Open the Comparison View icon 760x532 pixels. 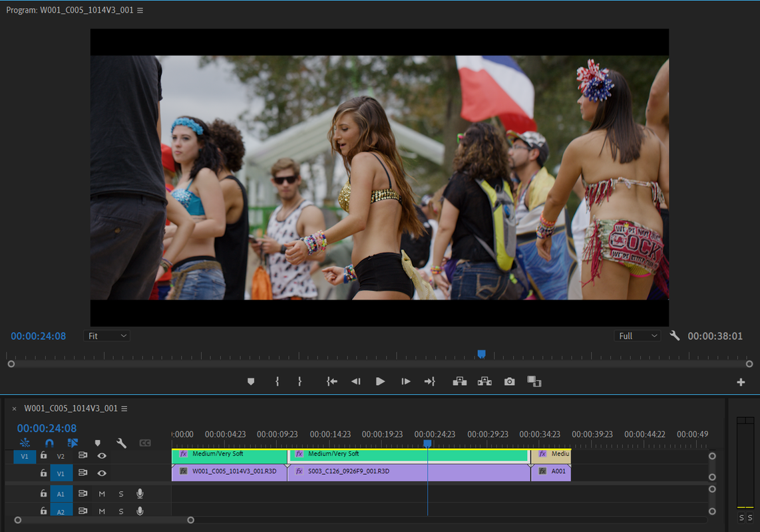(534, 382)
